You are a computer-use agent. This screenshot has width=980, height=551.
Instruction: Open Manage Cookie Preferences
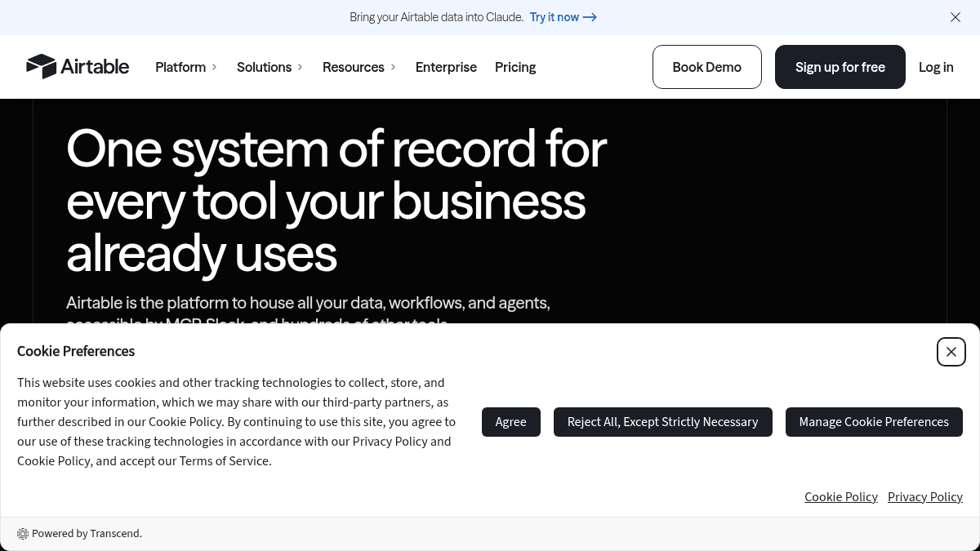pos(874,422)
